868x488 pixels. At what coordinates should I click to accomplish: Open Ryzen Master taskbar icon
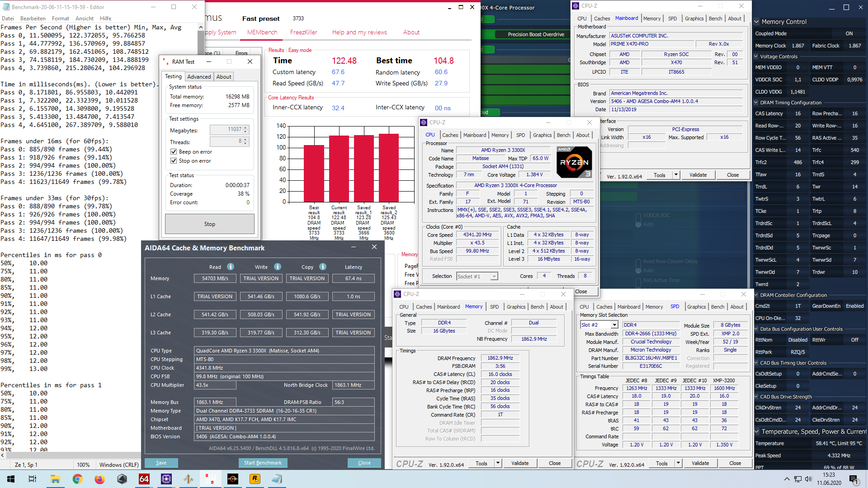click(x=232, y=479)
